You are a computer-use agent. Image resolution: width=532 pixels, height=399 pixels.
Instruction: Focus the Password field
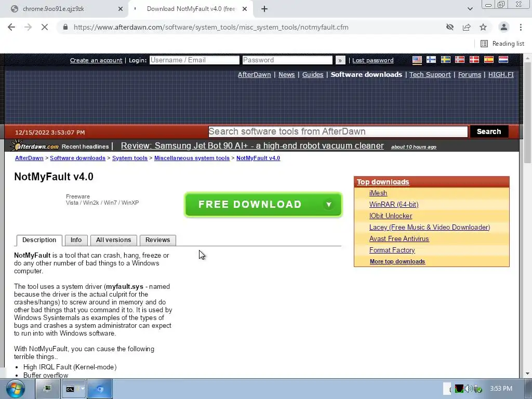[287, 60]
